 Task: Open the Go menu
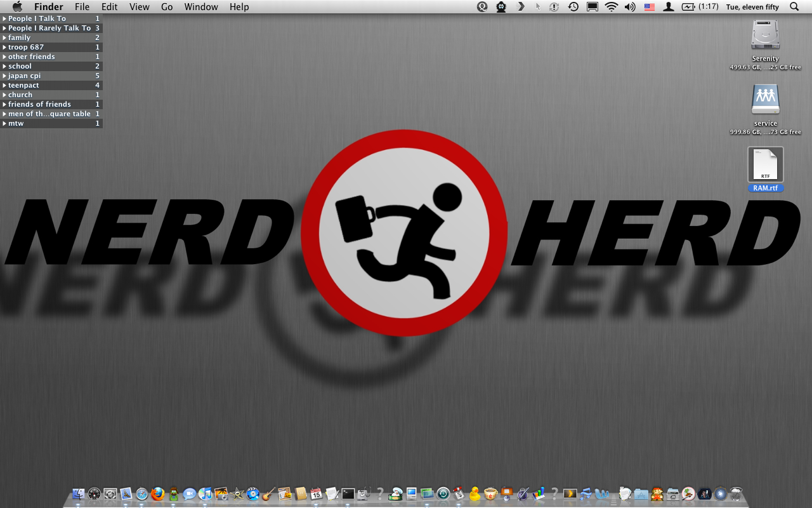point(167,6)
